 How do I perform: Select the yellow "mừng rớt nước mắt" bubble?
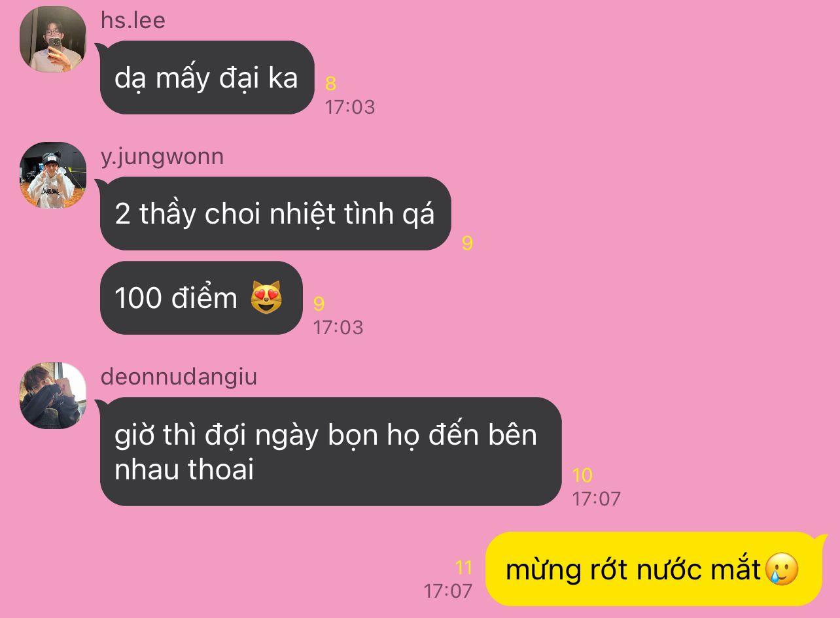coord(653,569)
